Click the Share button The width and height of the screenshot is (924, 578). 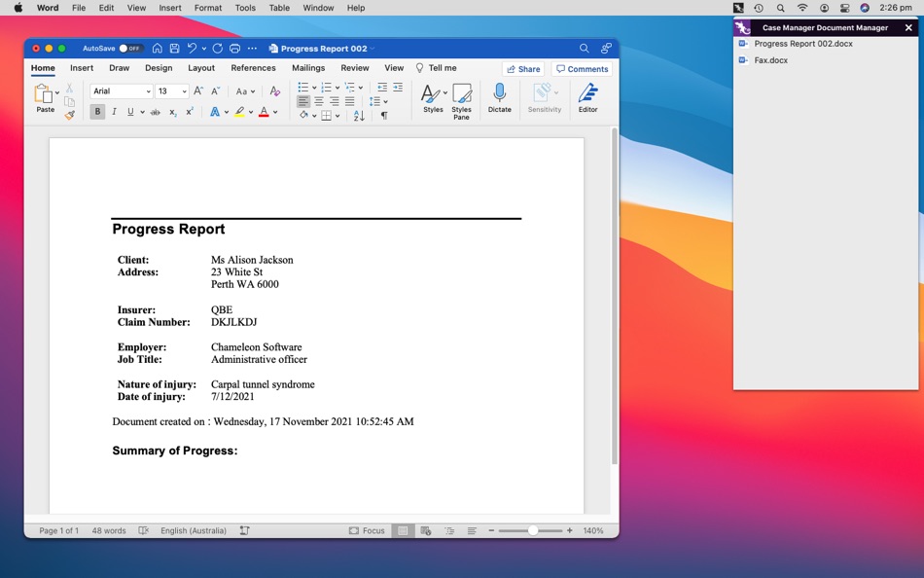point(523,69)
